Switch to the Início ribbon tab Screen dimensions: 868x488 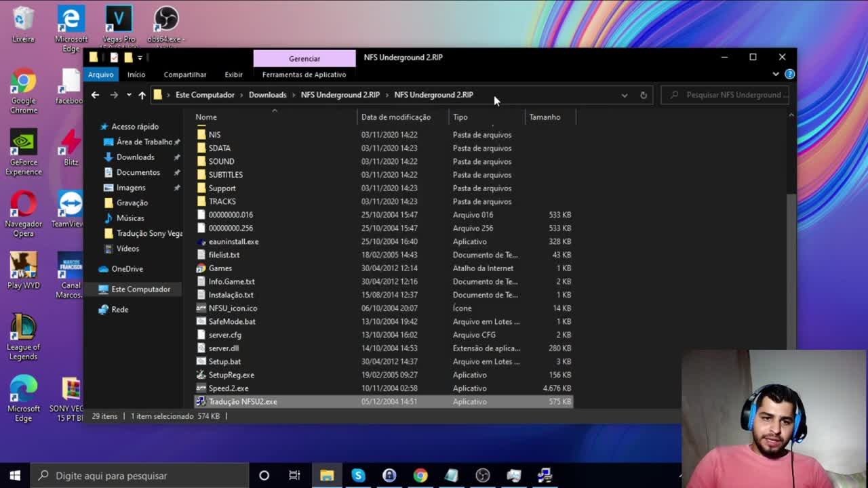click(136, 75)
